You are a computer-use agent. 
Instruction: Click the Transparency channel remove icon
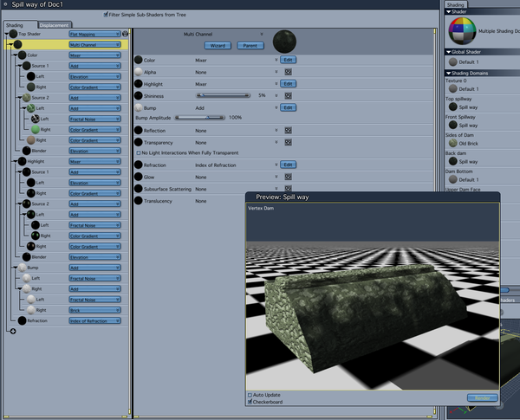[x=288, y=142]
